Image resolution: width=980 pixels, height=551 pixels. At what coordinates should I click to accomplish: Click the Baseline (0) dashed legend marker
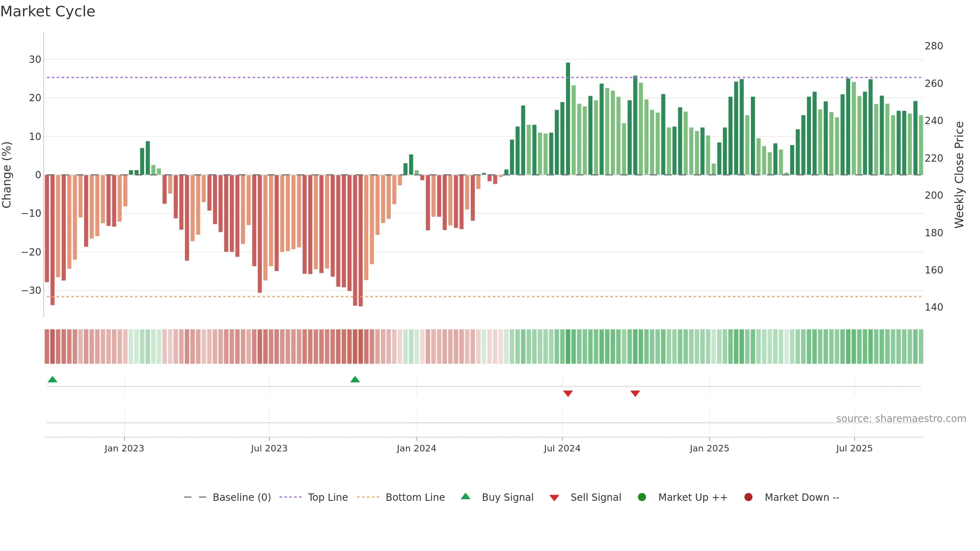tap(195, 497)
